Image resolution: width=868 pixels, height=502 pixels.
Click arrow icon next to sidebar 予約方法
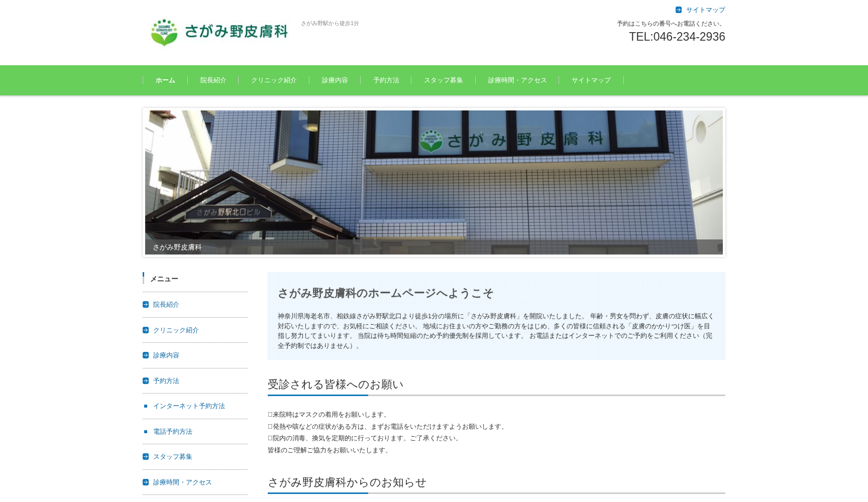146,381
